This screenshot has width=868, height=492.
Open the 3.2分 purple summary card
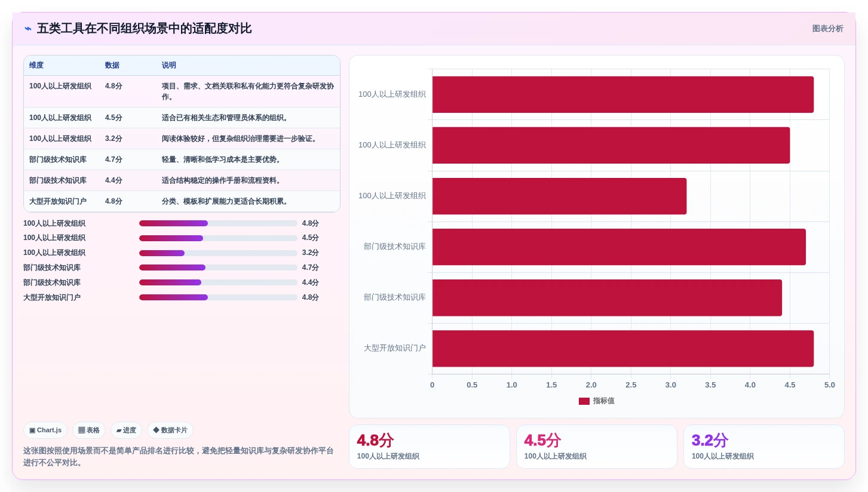[x=764, y=447]
